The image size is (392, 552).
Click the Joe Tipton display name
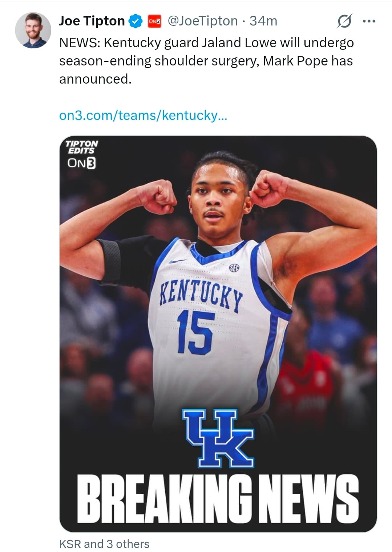tap(92, 21)
